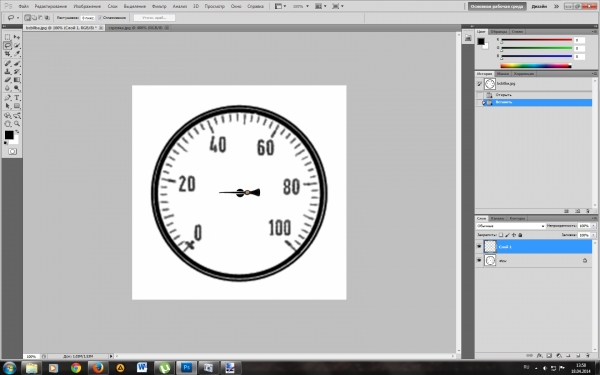Open the View Extras dropdown in the top bar

[x=280, y=6]
